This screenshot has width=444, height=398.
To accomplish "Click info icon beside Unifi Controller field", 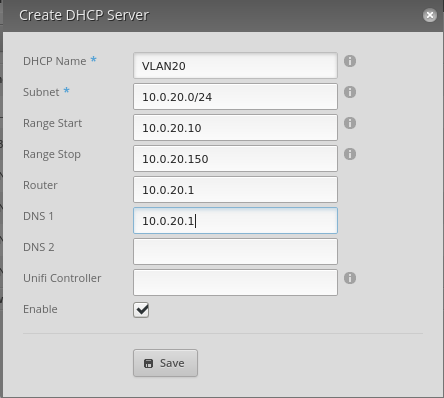I will [350, 278].
